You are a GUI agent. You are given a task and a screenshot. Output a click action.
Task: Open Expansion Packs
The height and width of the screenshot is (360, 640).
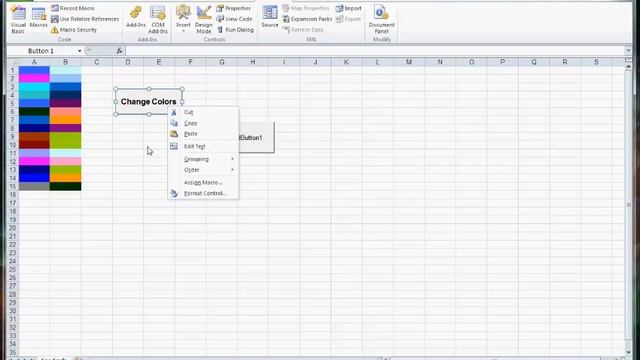[x=307, y=19]
